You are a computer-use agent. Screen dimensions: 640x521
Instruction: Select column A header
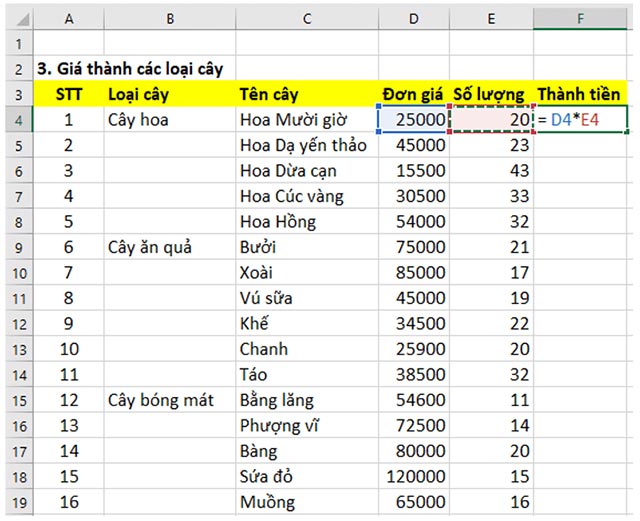[68, 19]
